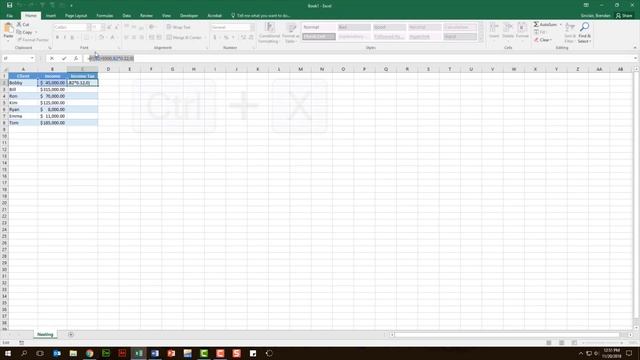640x360 pixels.
Task: Open the Name Box dropdown arrow
Action: [x=32, y=58]
